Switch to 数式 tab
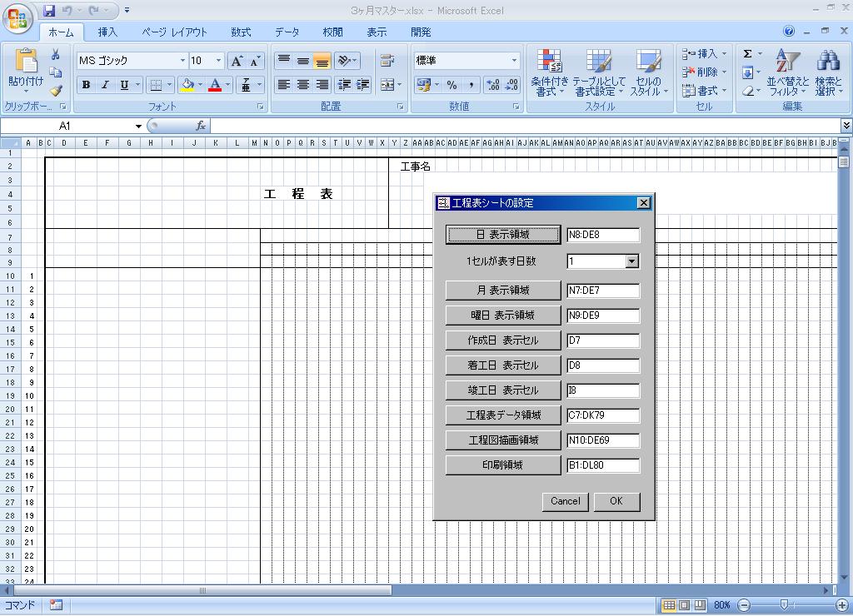This screenshot has width=853, height=616. pyautogui.click(x=241, y=32)
